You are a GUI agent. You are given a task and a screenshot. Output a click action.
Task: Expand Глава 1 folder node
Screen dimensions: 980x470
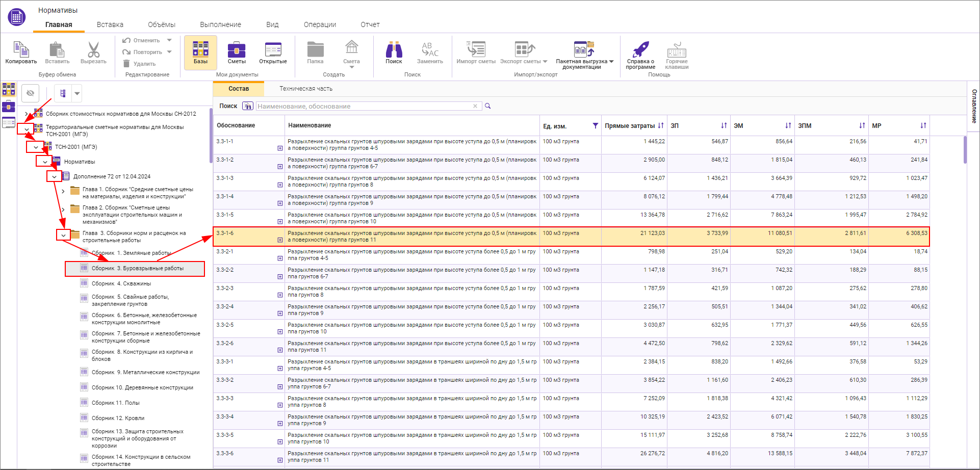pos(63,192)
